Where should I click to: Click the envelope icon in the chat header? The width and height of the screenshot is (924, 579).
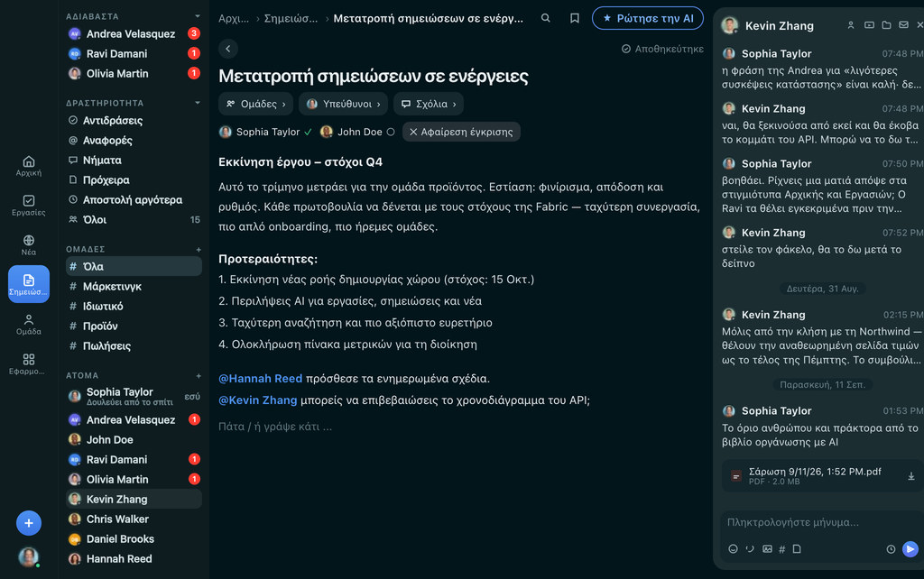point(903,24)
